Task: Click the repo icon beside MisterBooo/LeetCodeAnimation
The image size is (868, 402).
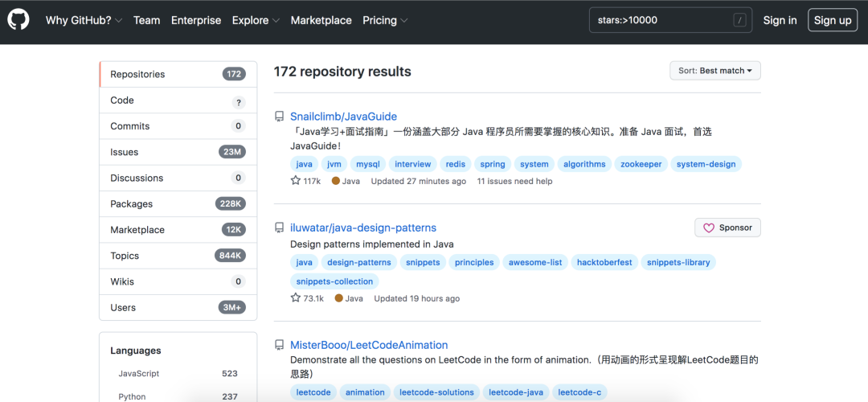Action: pos(280,345)
